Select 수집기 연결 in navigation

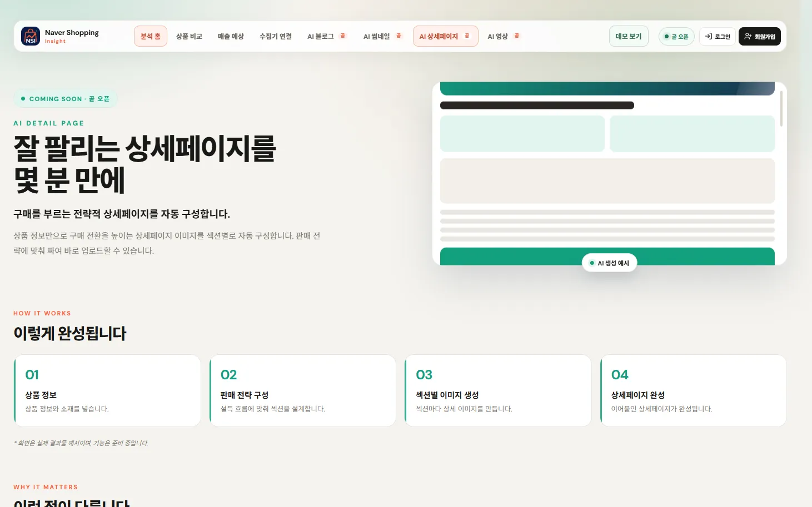276,36
